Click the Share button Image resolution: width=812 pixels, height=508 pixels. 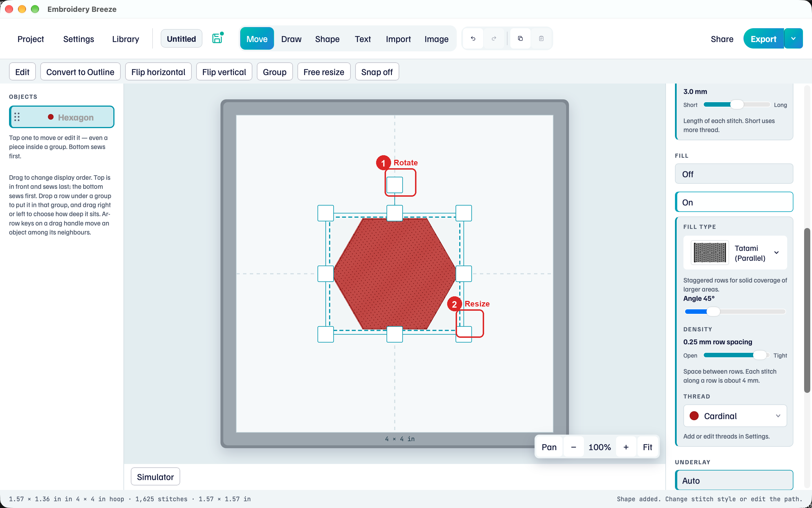coord(722,39)
